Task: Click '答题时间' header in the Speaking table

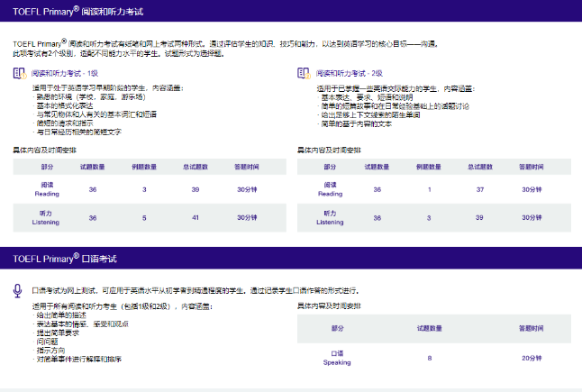Action: tap(532, 329)
